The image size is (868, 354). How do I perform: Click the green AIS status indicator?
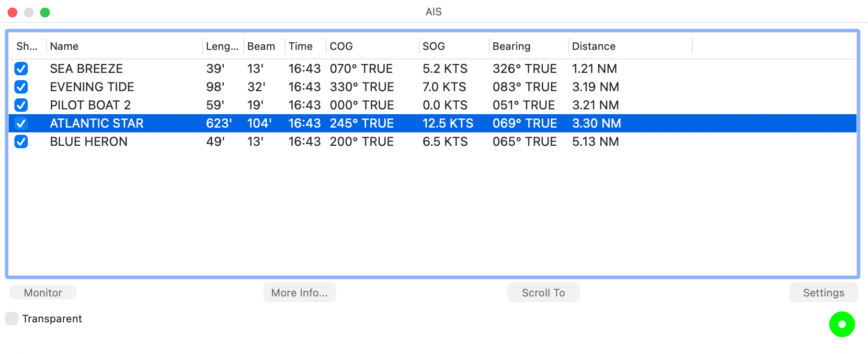pos(842,324)
